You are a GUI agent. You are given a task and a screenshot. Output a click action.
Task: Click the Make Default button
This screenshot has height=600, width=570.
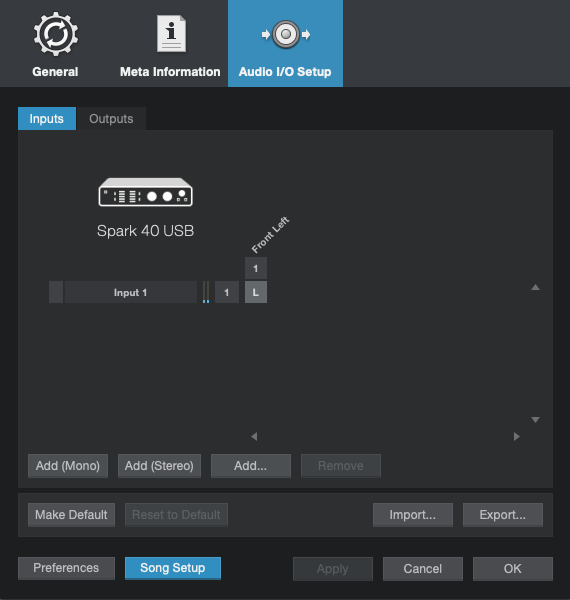tap(71, 515)
